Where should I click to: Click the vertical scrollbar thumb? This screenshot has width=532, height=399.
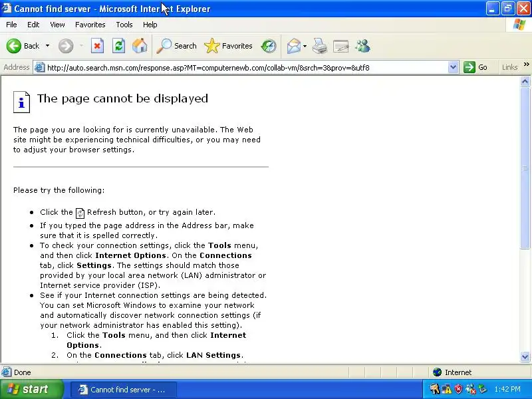[525, 168]
